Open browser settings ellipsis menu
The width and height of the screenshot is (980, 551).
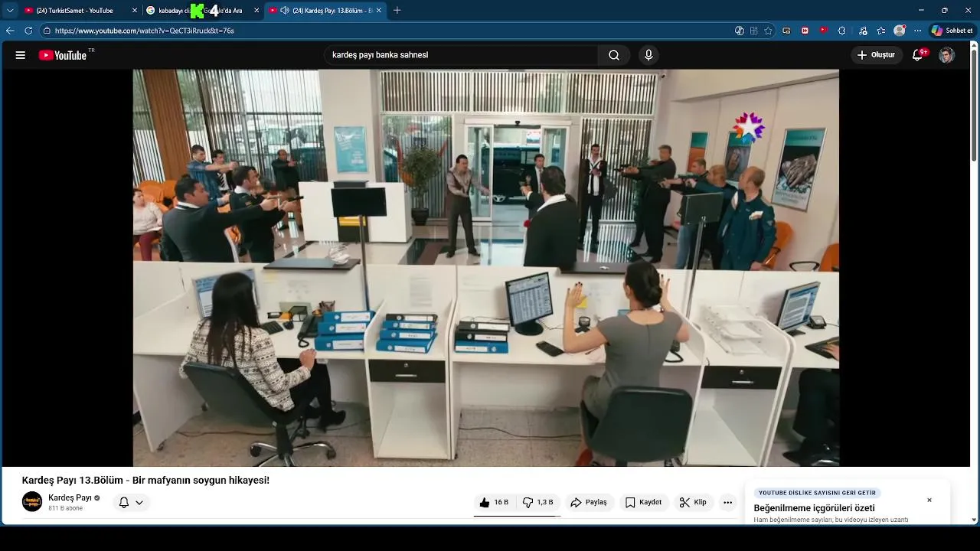point(918,31)
